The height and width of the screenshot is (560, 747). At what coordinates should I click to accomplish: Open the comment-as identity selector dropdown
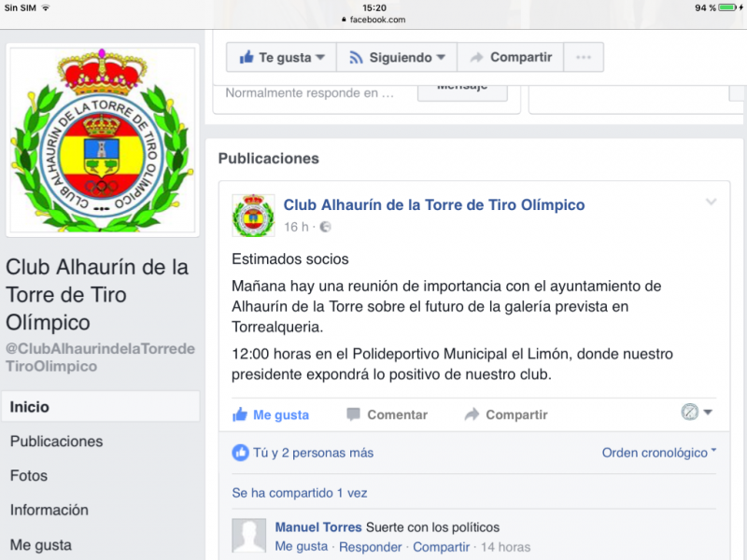point(697,412)
